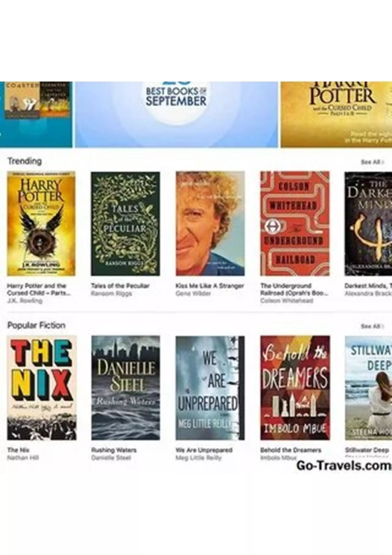
Task: Select the Kiss Me Like A Stranger cover
Action: click(x=210, y=224)
